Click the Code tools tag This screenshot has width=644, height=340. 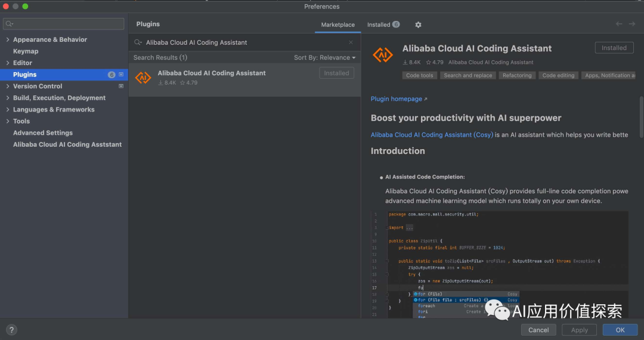419,76
